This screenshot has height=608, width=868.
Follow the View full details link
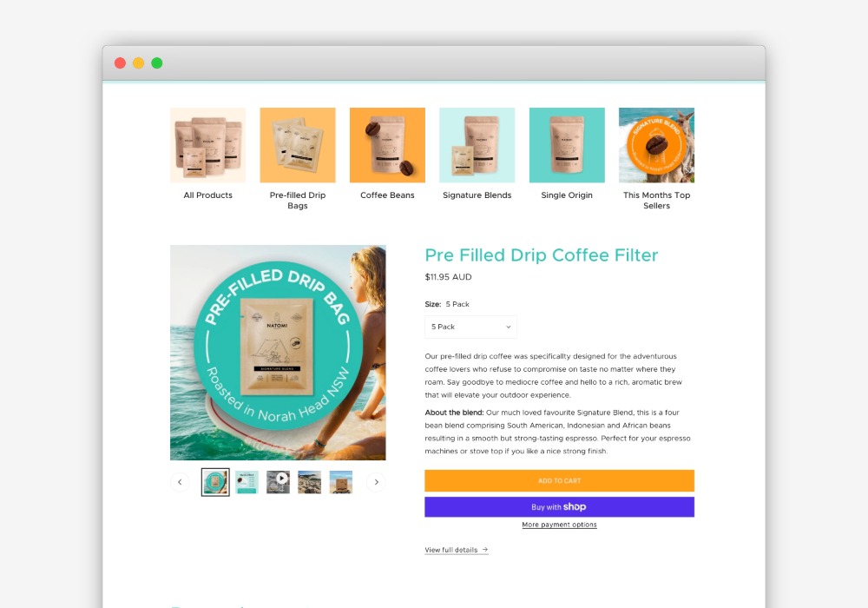[457, 550]
